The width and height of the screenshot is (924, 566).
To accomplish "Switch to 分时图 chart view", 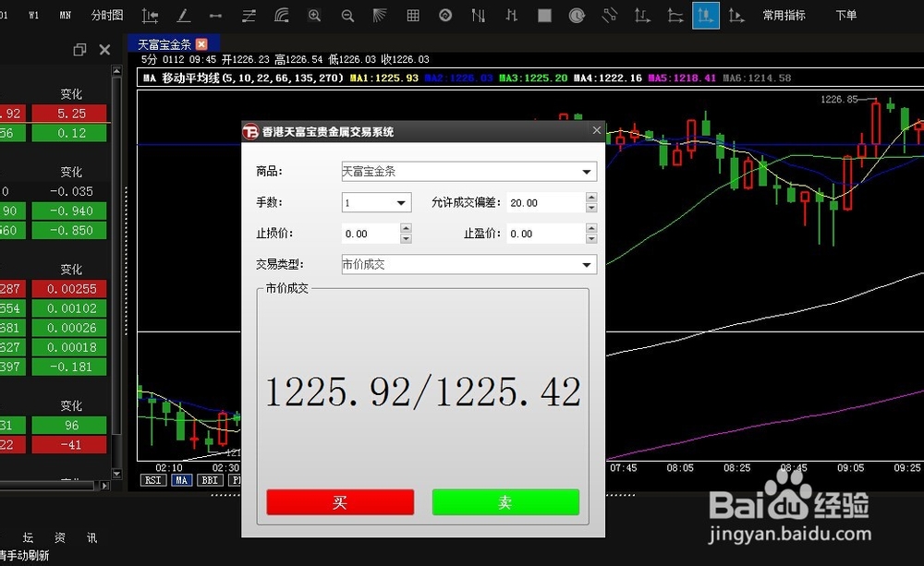I will (x=107, y=16).
